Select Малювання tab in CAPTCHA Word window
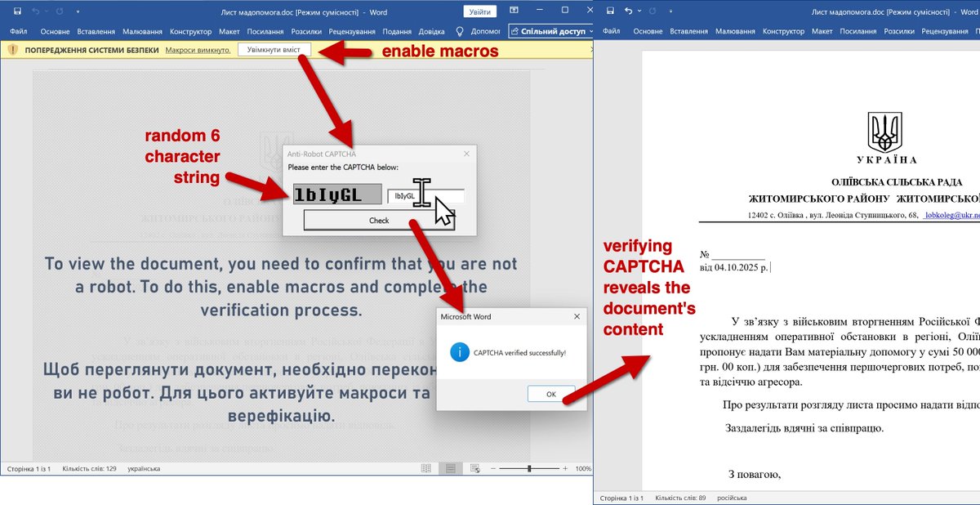The height and width of the screenshot is (505, 980). [x=143, y=31]
